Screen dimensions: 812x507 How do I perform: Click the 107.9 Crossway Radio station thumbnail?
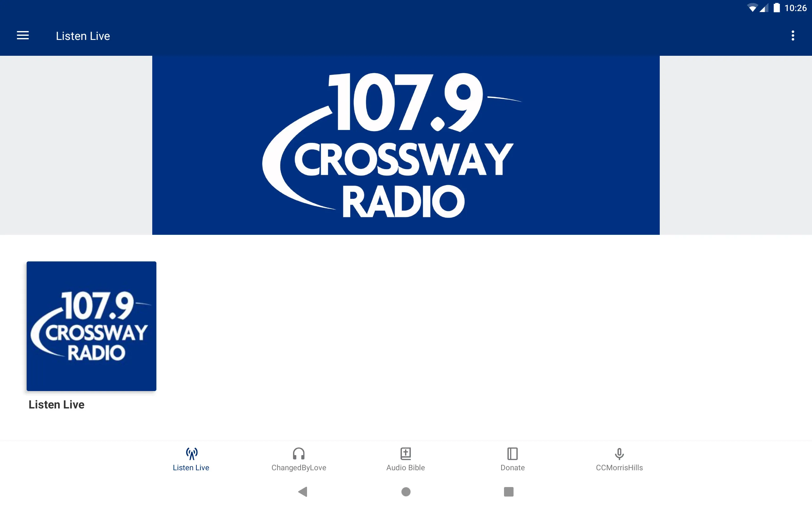pos(91,325)
